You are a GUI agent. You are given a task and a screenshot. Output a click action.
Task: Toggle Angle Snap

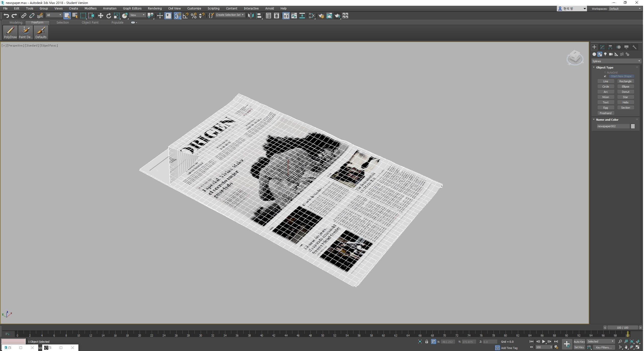[x=185, y=16]
